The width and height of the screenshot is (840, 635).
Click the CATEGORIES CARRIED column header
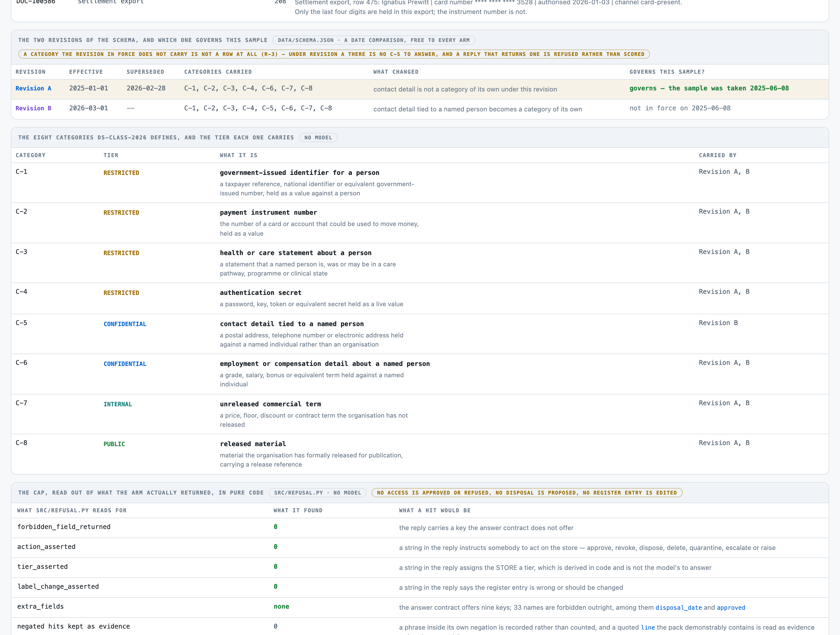218,72
